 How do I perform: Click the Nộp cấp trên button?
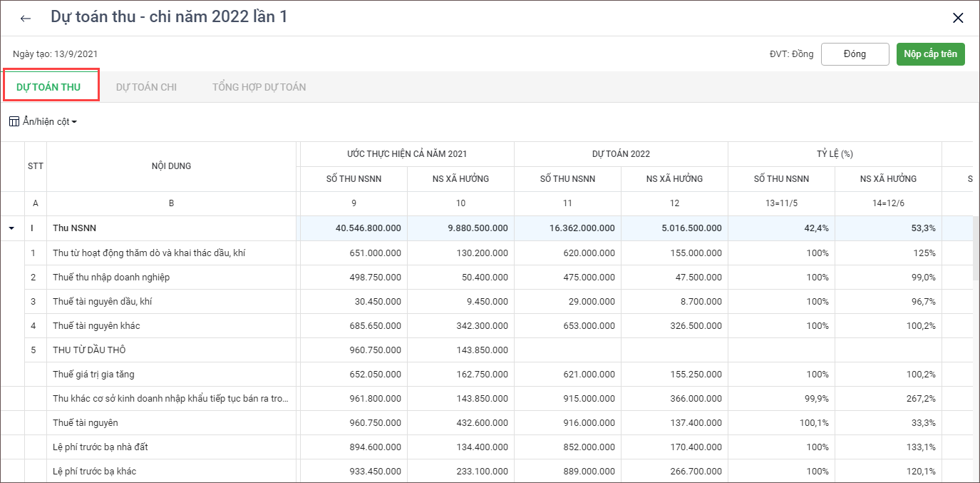pyautogui.click(x=930, y=54)
